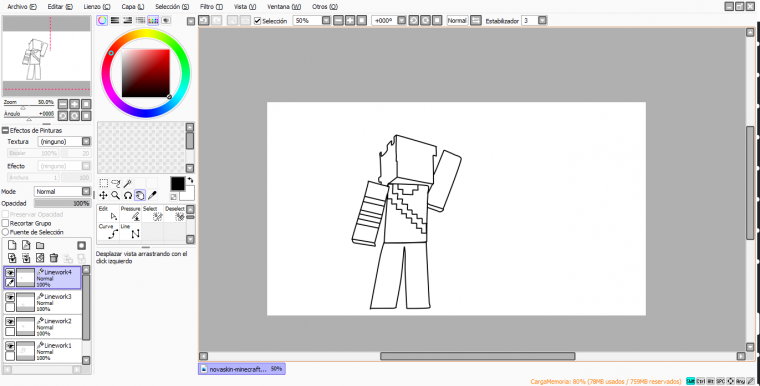The height and width of the screenshot is (386, 760).
Task: Reset rotation with the toolbar square button
Action: pyautogui.click(x=437, y=20)
